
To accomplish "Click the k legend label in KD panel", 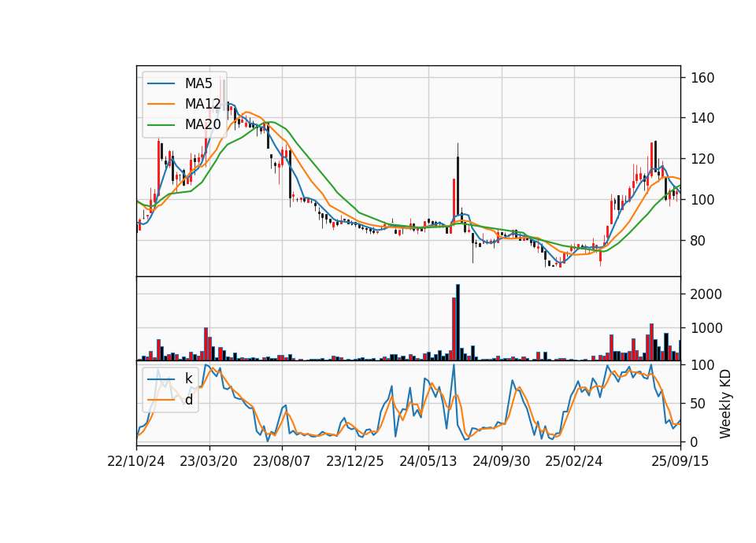I will click(188, 379).
